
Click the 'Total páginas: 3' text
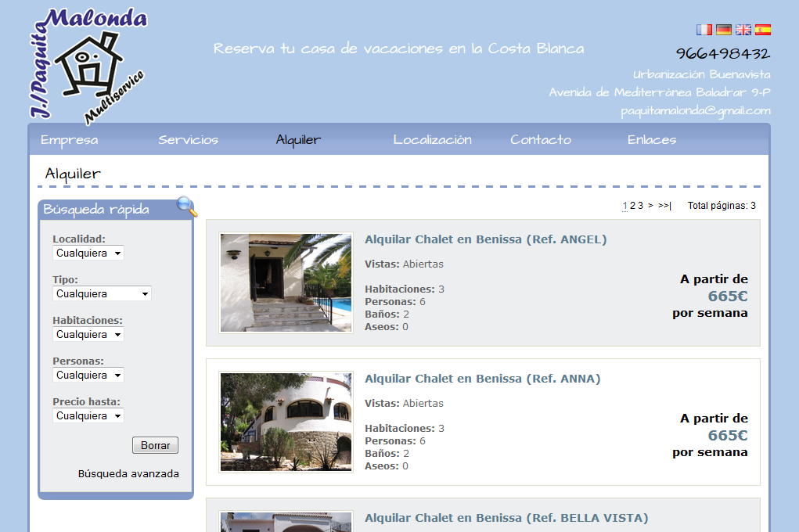[x=722, y=206]
